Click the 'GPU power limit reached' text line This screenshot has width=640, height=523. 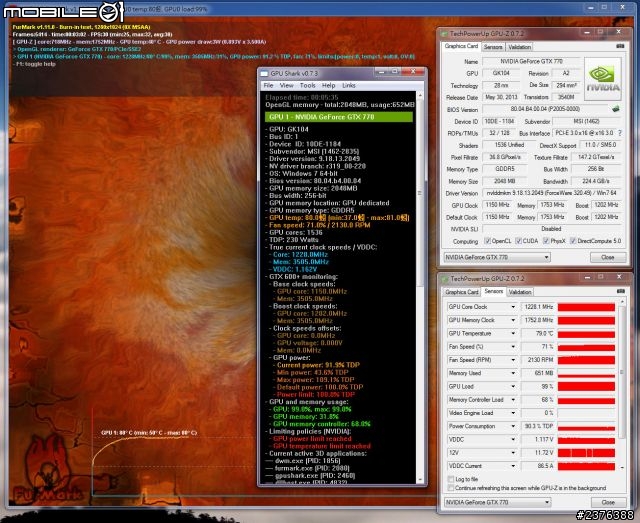[312, 439]
